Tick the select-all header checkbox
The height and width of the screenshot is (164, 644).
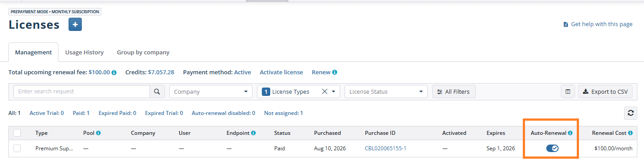point(17,133)
